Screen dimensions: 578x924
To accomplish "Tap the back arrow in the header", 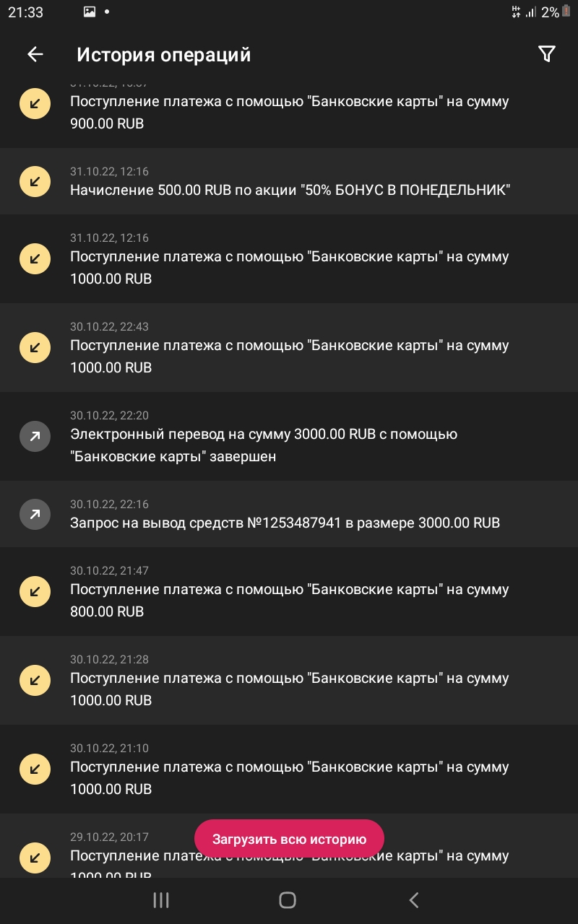I will [35, 54].
